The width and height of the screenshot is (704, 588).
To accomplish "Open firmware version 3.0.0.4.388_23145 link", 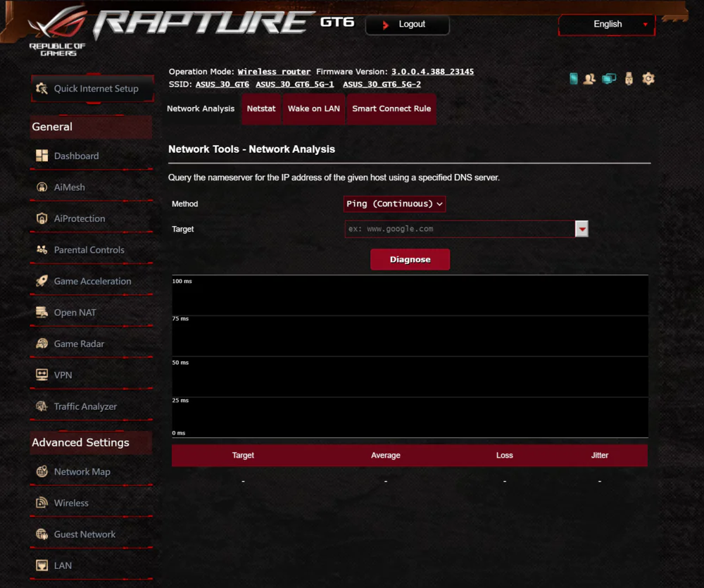I will 432,71.
